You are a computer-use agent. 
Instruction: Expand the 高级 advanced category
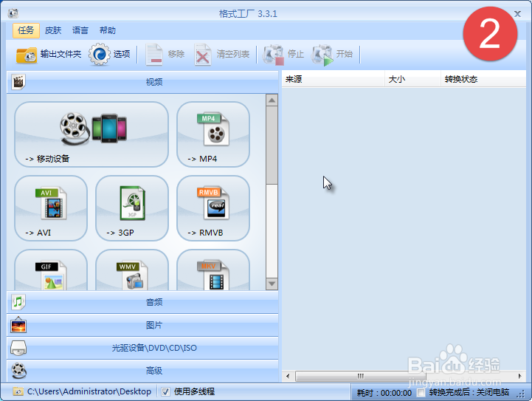click(142, 371)
